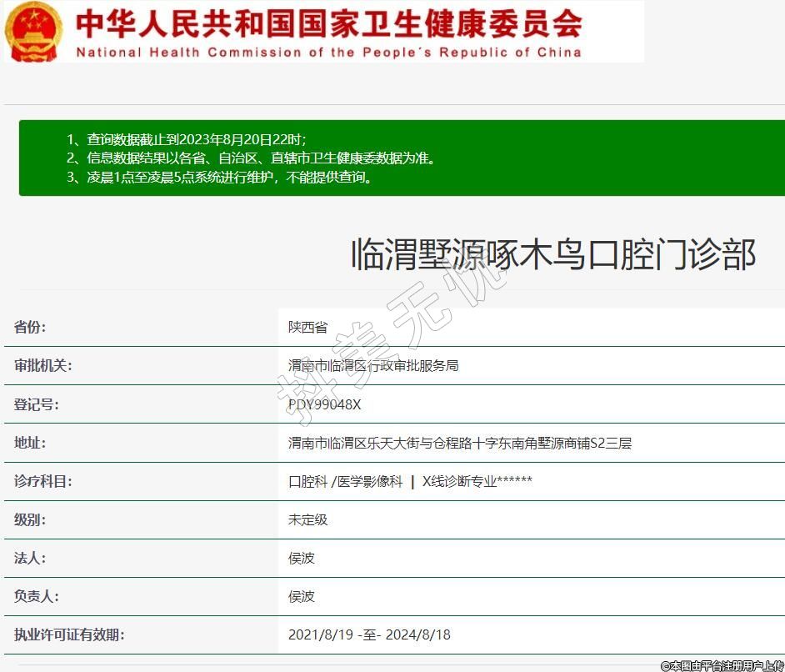785x672 pixels.
Task: Click the 负责人 value 侯波
Action: pos(301,596)
